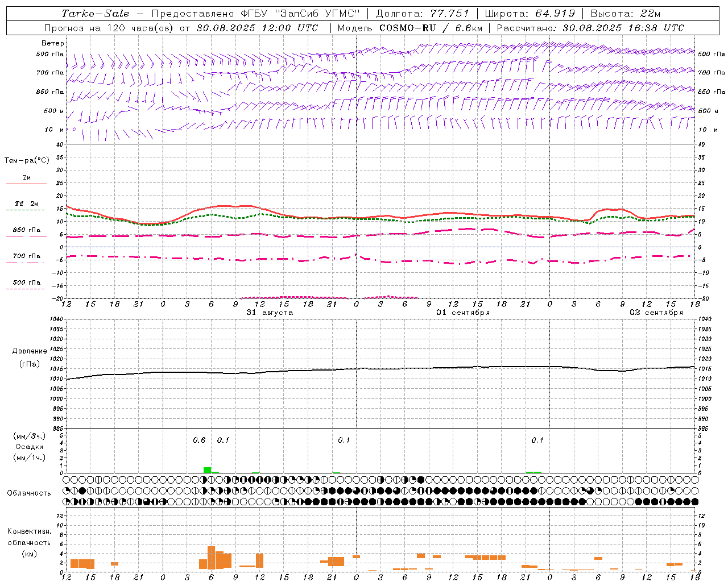Click the 'Конвективн.' convective cloud label
The width and height of the screenshot is (728, 582).
click(30, 531)
